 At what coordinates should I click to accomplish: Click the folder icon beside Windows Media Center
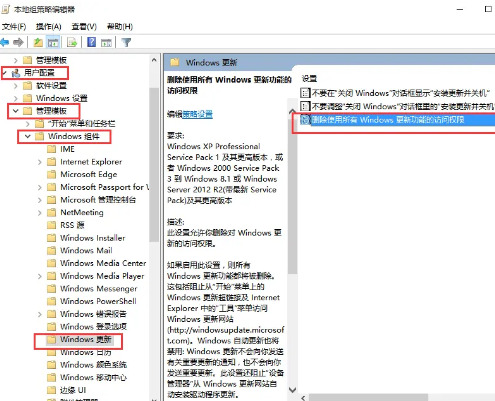coord(51,263)
